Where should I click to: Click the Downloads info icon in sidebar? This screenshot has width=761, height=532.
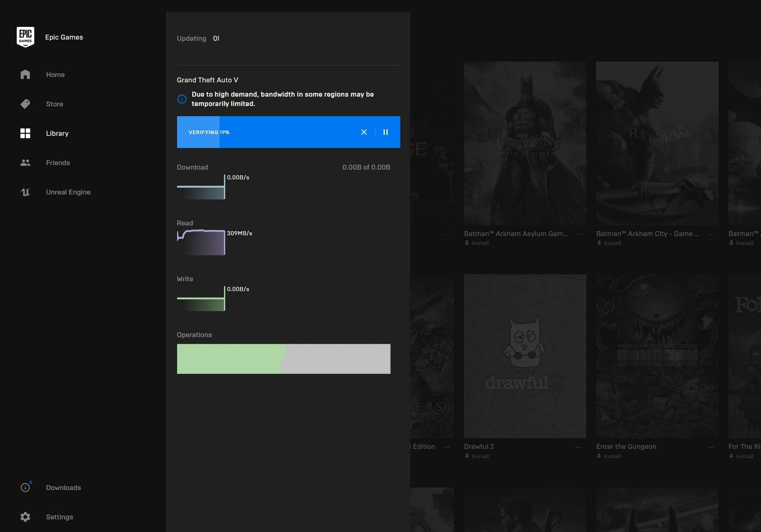point(25,488)
